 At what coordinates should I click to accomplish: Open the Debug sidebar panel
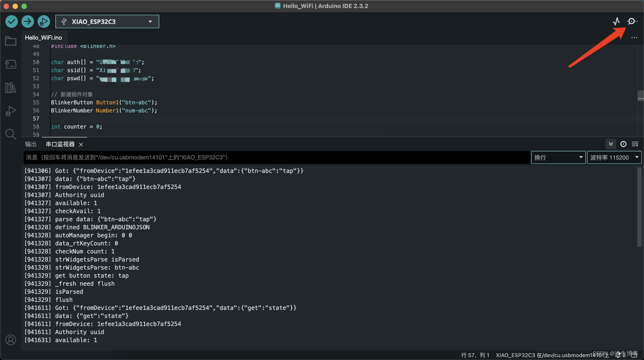point(11,111)
